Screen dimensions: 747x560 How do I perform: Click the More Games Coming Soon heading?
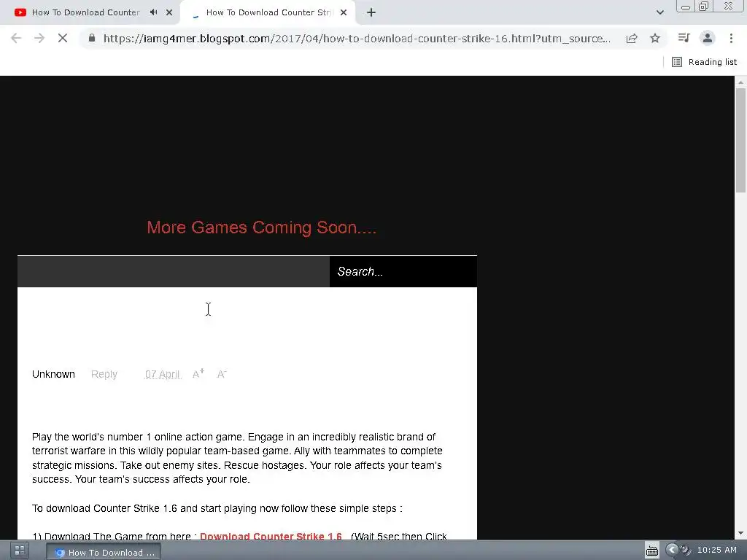tap(262, 227)
